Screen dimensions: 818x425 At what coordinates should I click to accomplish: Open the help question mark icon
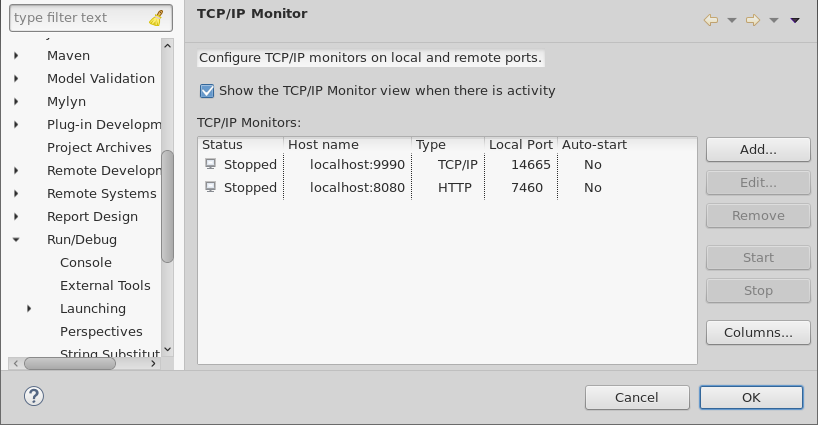tap(34, 396)
